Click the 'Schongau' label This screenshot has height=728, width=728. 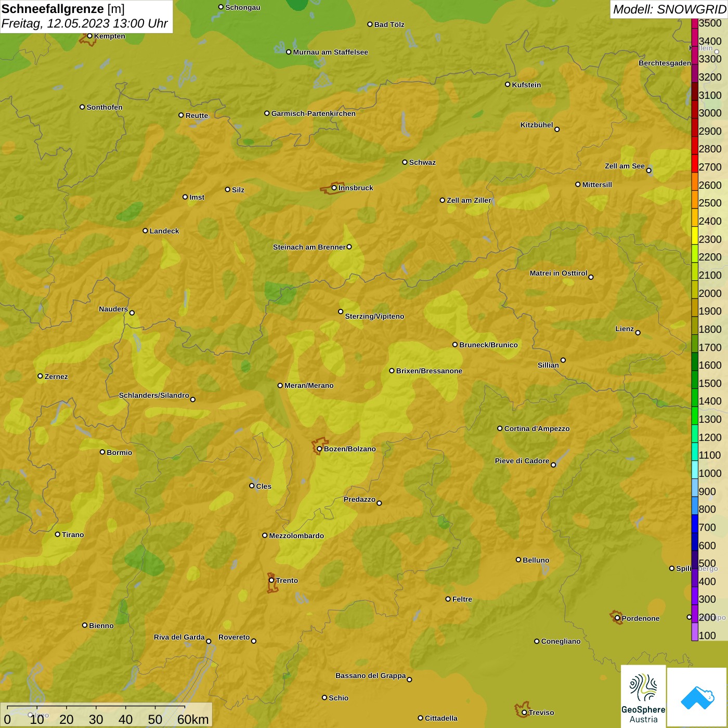point(243,7)
